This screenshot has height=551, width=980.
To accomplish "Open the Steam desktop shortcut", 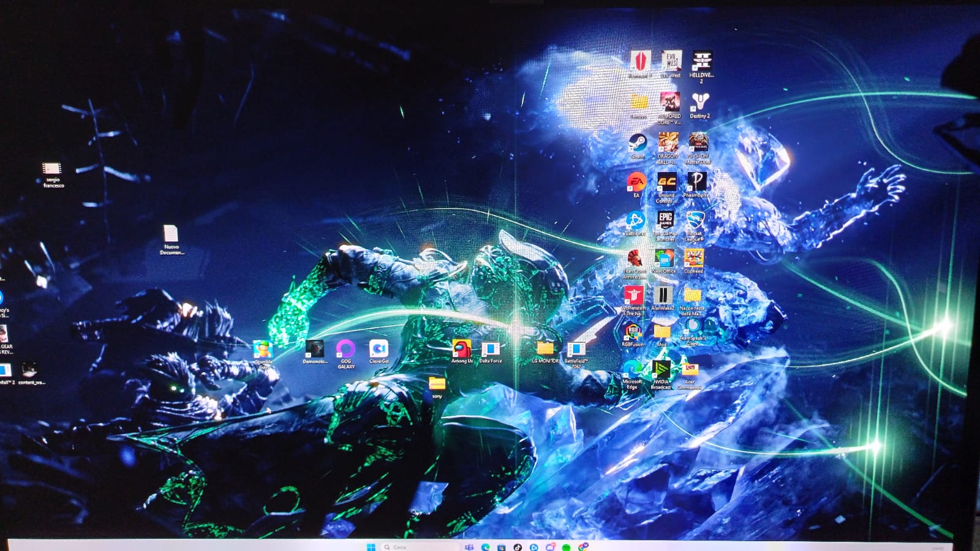I will coord(638,144).
